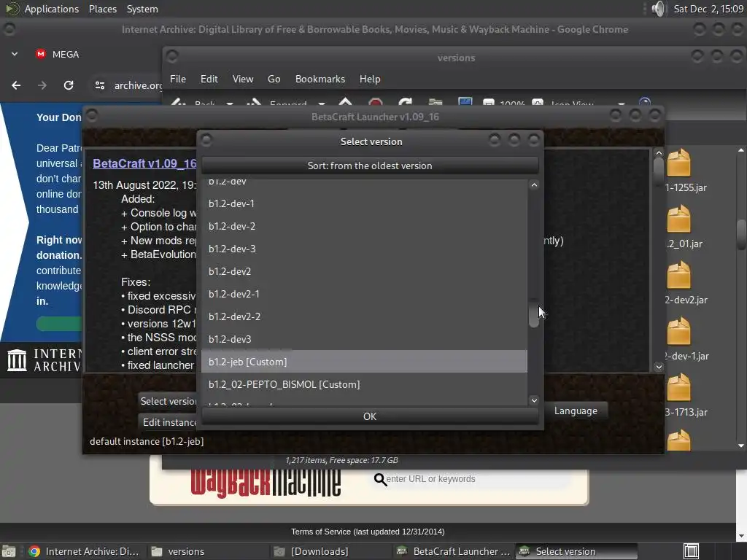The height and width of the screenshot is (560, 747).
Task: Open Edit menu in versions window
Action: tap(209, 79)
